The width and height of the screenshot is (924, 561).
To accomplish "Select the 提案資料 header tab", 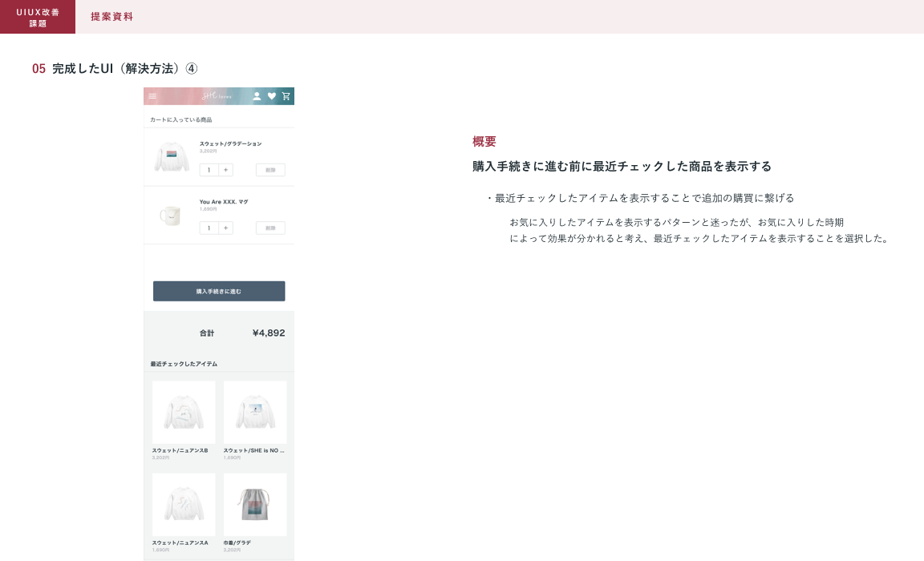I will [112, 17].
